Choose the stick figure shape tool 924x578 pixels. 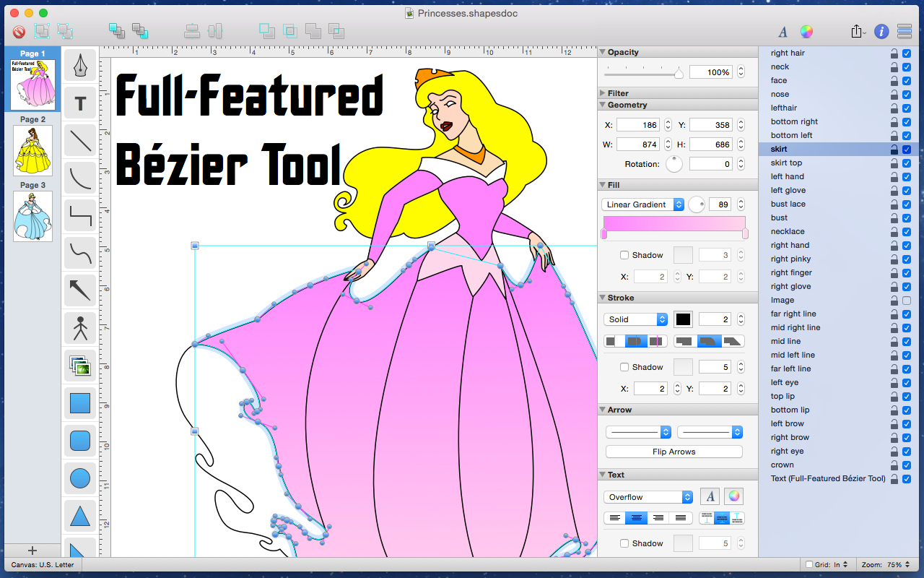(x=80, y=328)
